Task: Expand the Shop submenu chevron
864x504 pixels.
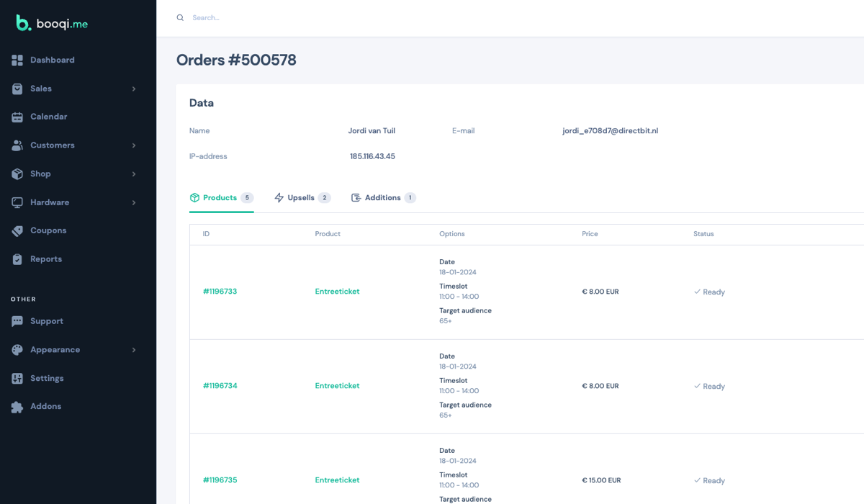Action: coord(134,174)
